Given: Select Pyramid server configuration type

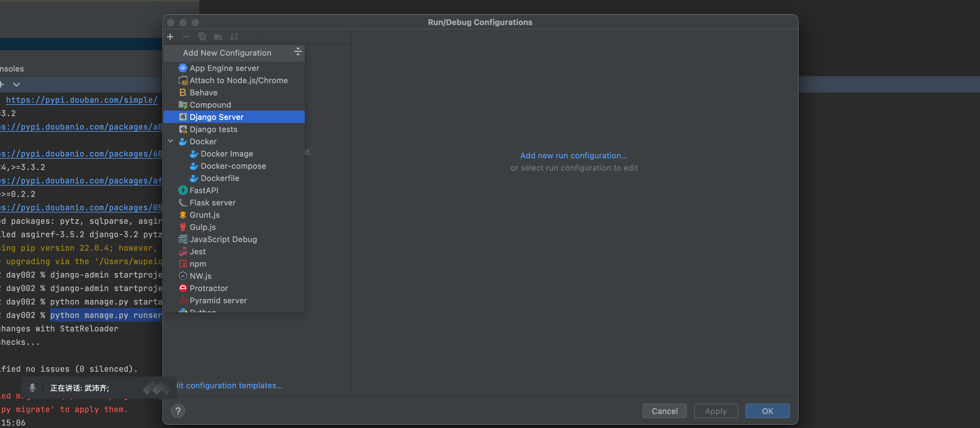Looking at the screenshot, I should (218, 300).
